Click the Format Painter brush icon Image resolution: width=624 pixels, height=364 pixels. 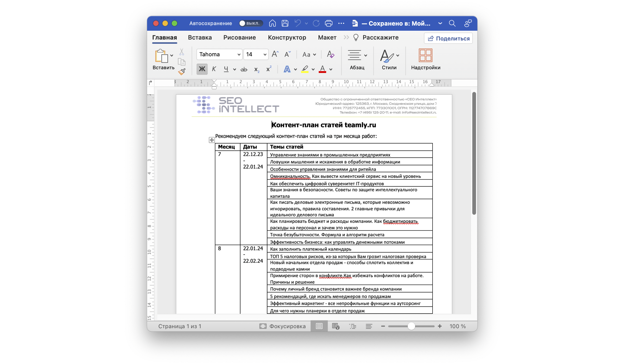182,72
